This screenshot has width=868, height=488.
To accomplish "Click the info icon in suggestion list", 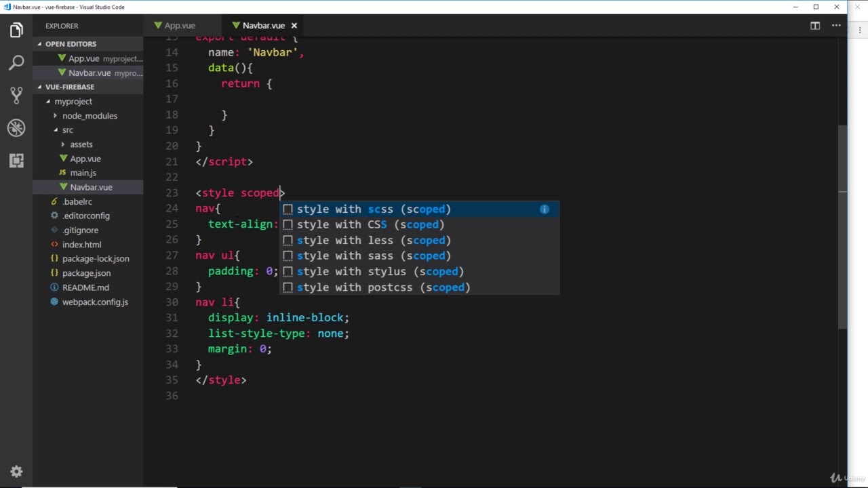I will [x=545, y=209].
